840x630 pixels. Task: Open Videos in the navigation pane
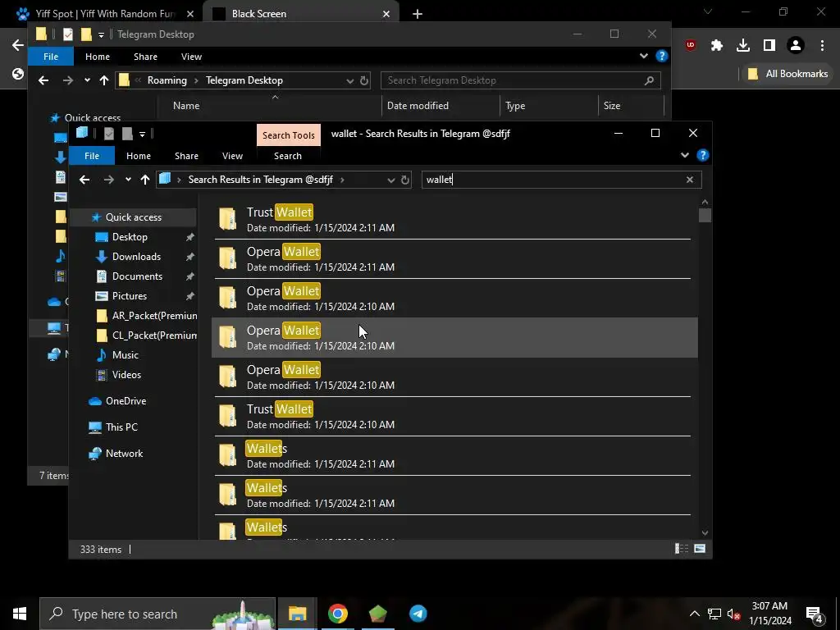(126, 375)
